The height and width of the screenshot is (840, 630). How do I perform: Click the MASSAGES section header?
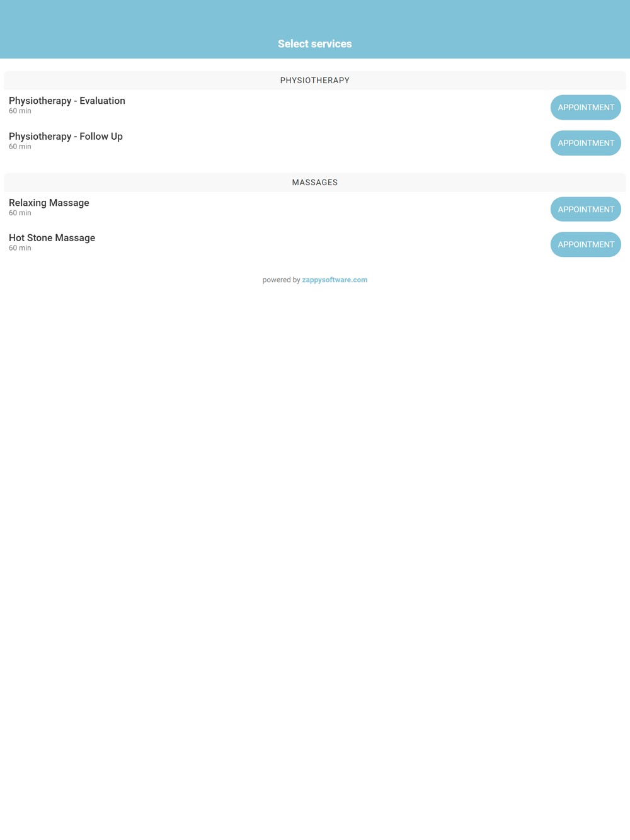tap(315, 183)
